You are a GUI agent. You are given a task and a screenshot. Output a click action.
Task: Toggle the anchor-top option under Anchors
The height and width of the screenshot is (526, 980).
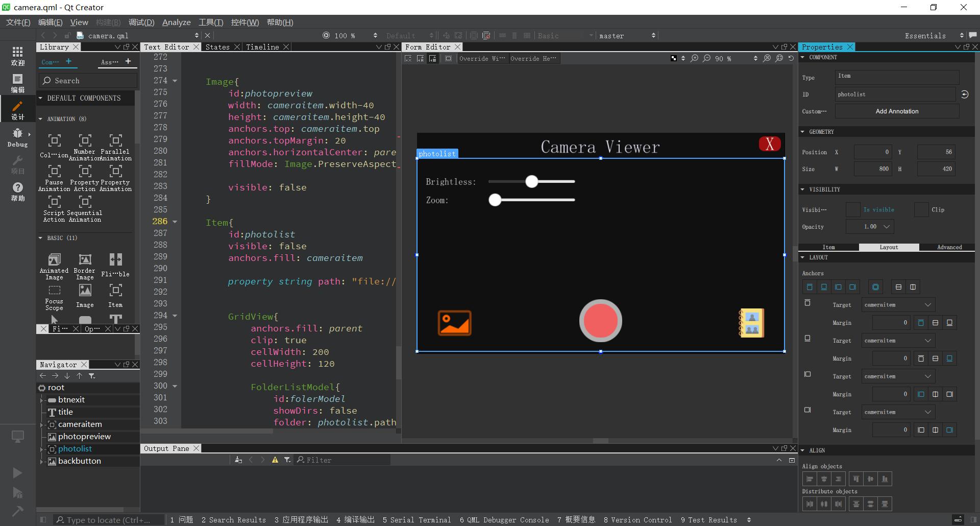810,286
